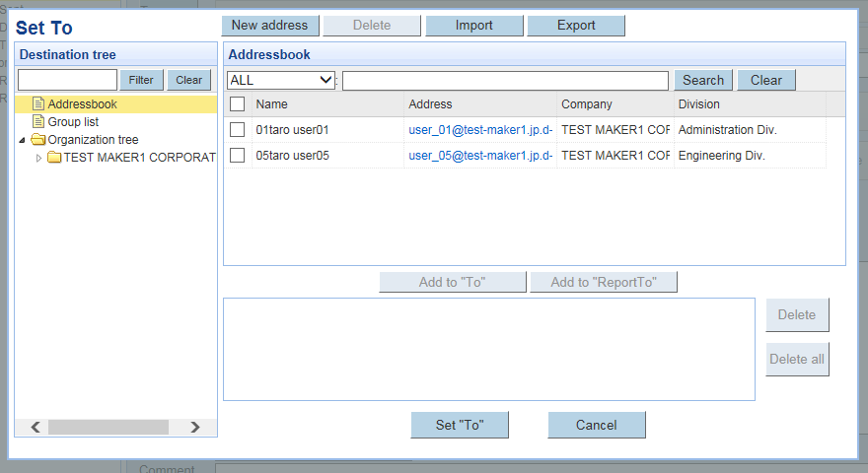This screenshot has height=473, width=868.
Task: Click the TEST MAKER1 CORPORATION folder icon
Action: [54, 158]
